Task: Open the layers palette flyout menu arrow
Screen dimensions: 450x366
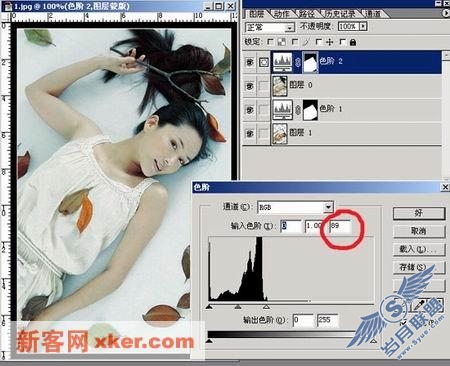Action: click(x=446, y=13)
